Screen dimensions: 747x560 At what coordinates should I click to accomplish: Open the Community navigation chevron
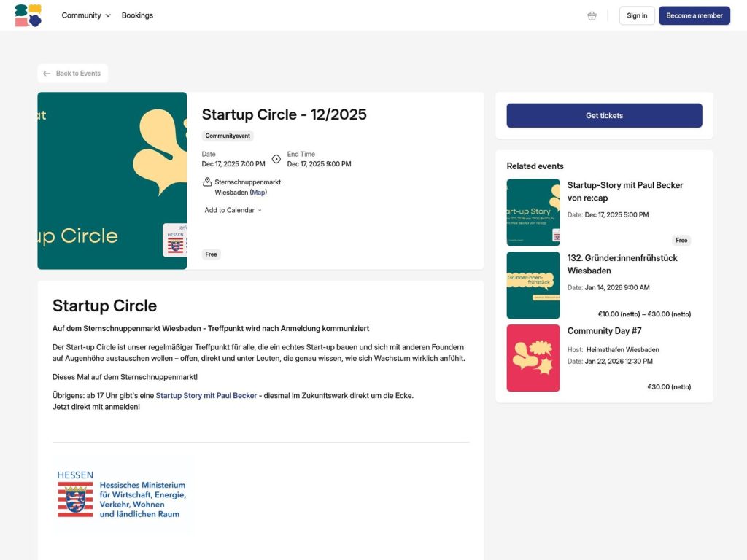click(108, 15)
